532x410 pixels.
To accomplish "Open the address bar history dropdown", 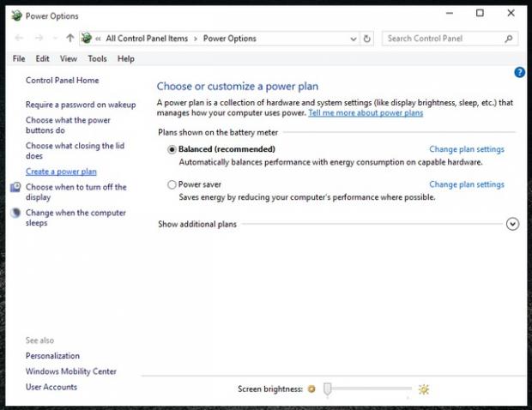I will pyautogui.click(x=354, y=39).
